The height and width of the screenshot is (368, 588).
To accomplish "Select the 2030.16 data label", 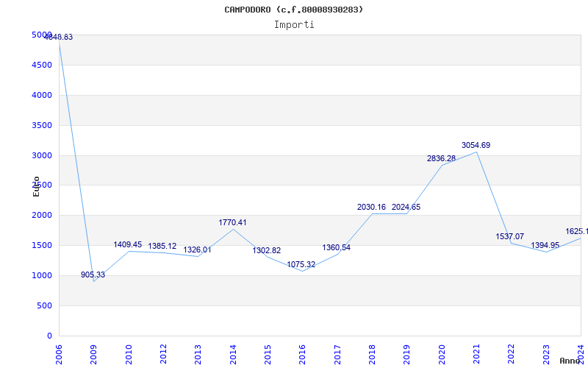I will 371,208.
